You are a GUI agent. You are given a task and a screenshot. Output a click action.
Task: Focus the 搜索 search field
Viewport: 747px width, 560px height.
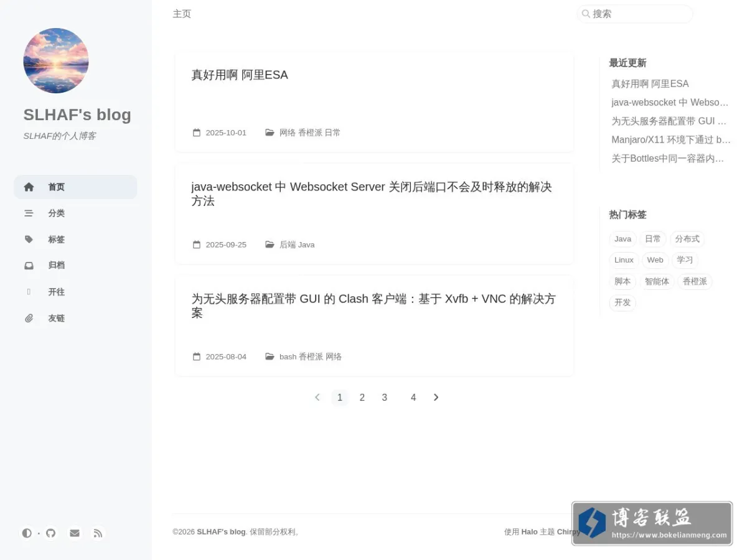[x=634, y=14]
